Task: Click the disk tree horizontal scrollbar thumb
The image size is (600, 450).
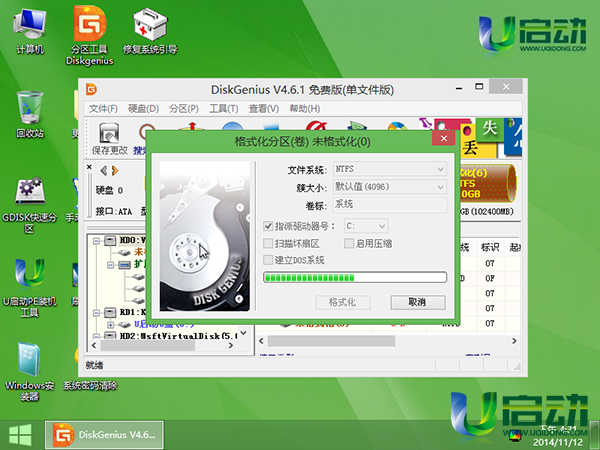Action: coord(148,345)
